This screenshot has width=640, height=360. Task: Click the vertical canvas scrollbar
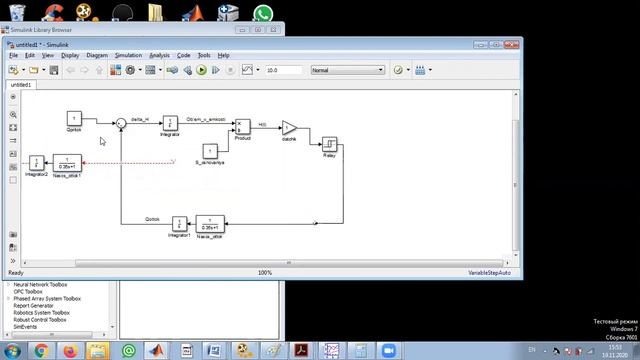516,185
